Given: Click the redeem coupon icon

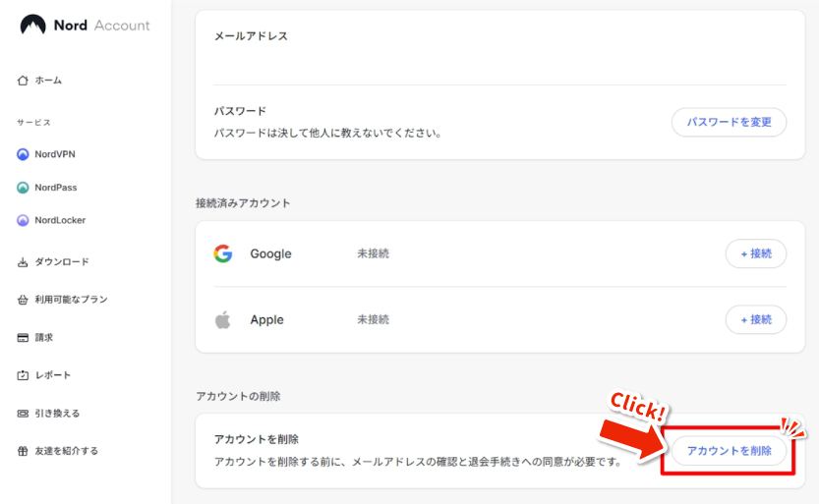Looking at the screenshot, I should (x=23, y=414).
